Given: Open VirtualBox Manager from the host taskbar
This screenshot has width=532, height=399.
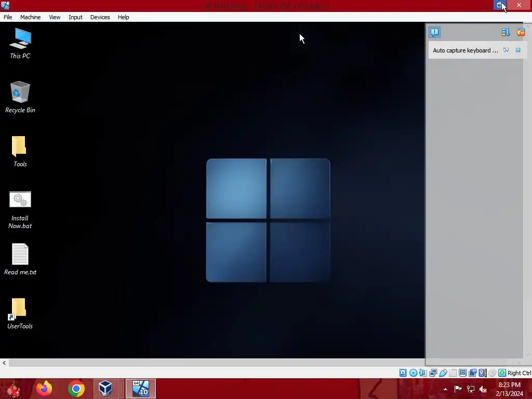Looking at the screenshot, I should tap(105, 389).
